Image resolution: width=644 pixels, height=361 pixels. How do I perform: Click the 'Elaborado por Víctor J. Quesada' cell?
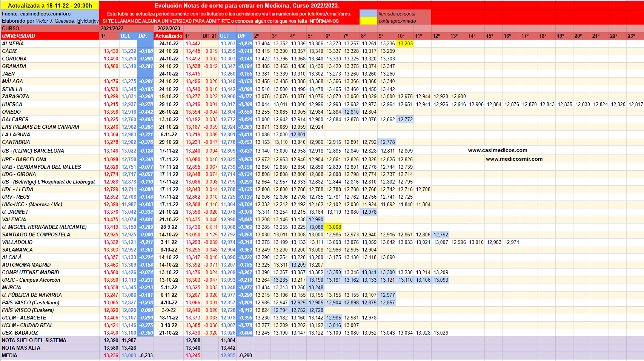50,21
